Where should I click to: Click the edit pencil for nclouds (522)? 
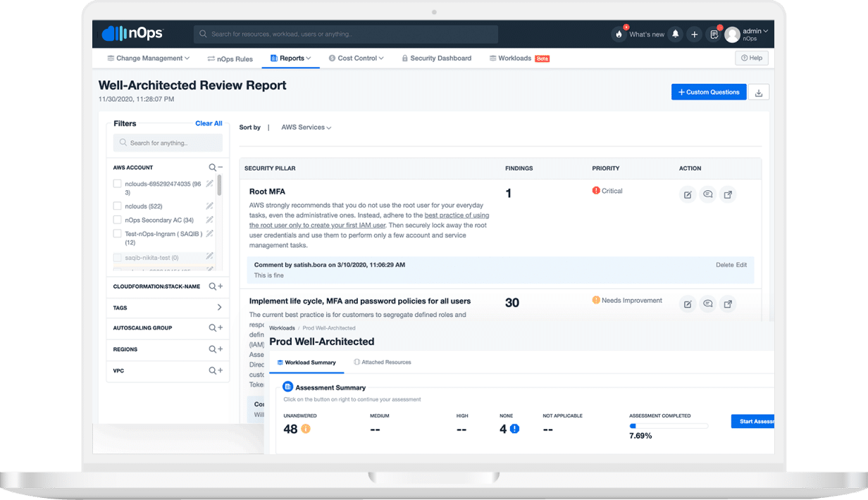click(x=209, y=206)
